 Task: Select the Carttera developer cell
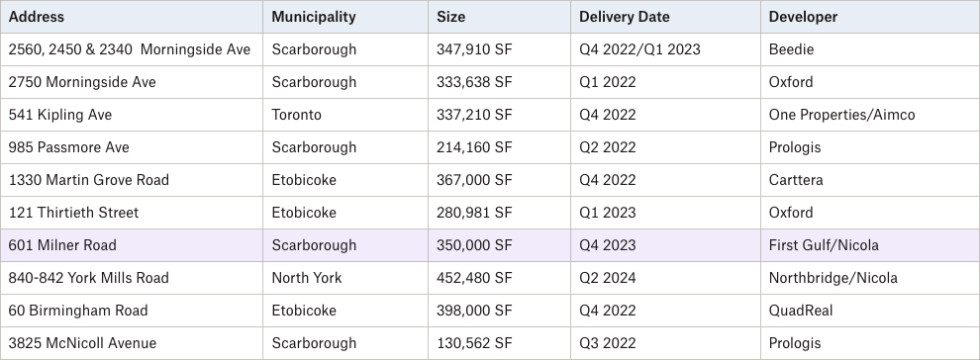pos(869,180)
